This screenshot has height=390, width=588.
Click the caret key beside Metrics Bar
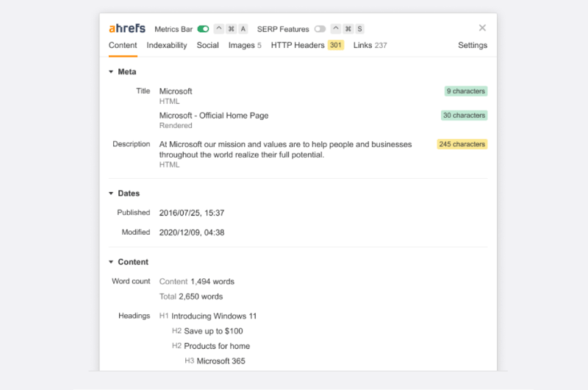(219, 29)
